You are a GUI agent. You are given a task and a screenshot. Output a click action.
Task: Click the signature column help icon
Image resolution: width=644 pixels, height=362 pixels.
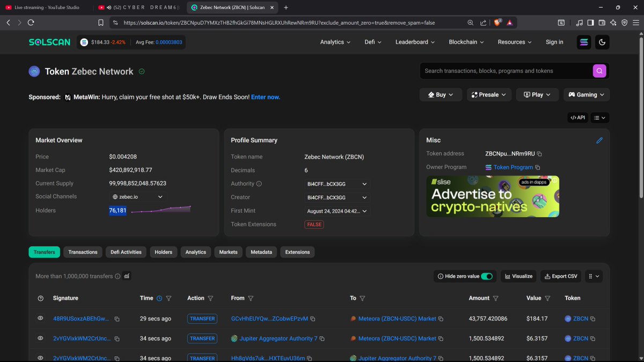click(x=41, y=298)
